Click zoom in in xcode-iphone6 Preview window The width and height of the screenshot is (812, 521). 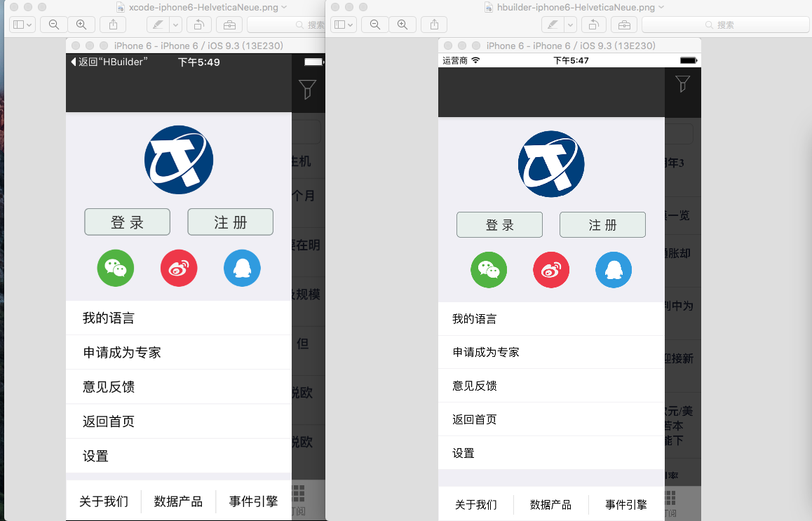pyautogui.click(x=81, y=25)
